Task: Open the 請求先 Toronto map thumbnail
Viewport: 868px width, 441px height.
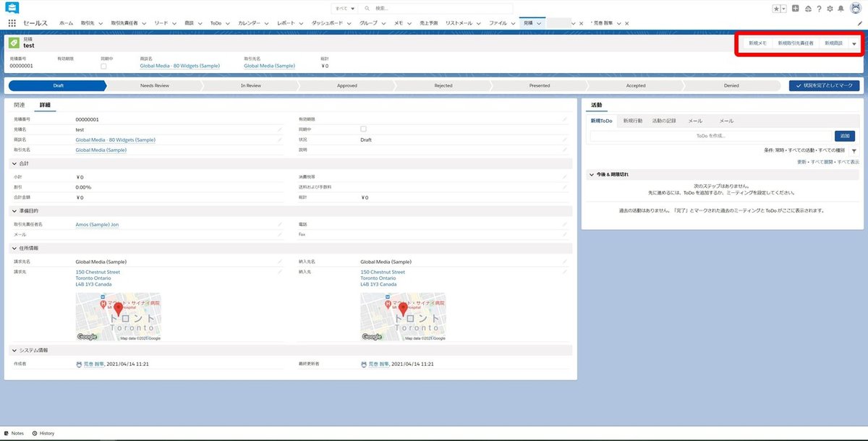Action: pos(119,317)
